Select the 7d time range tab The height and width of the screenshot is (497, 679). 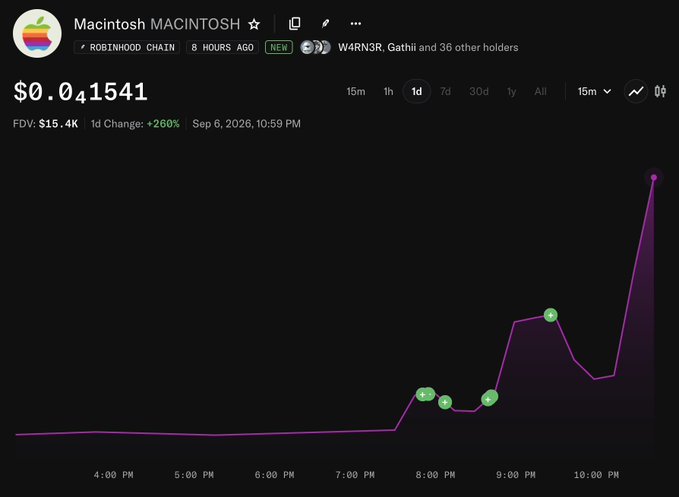click(x=445, y=91)
